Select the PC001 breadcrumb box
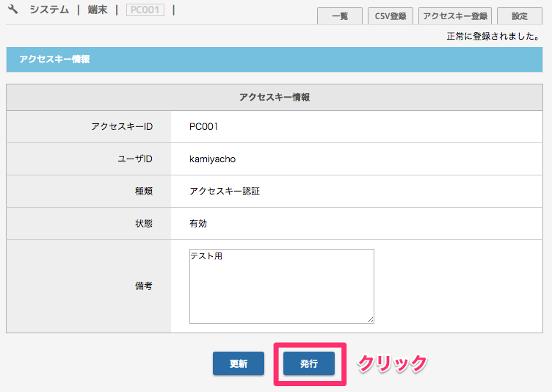Screen dimensions: 552x392 pos(145,10)
